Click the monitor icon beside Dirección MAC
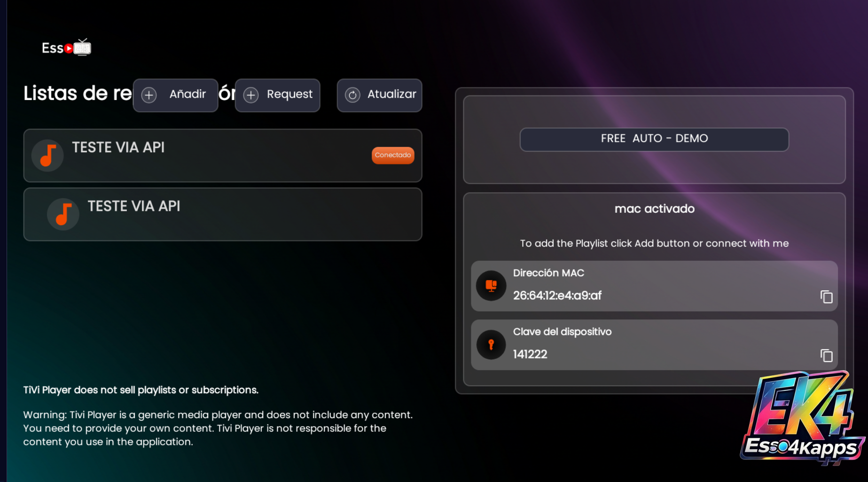Viewport: 868px width, 482px height. pyautogui.click(x=491, y=286)
